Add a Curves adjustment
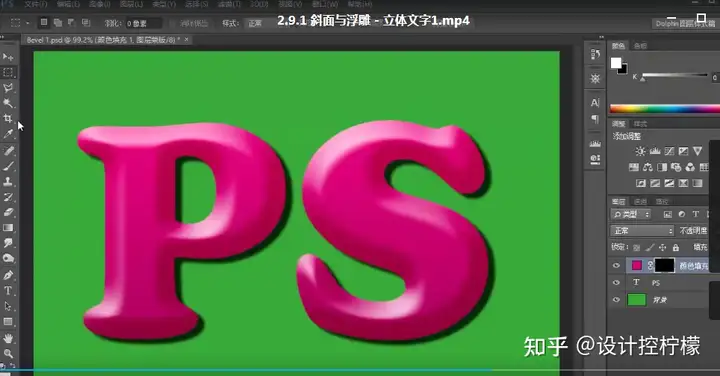This screenshot has width=720, height=376. point(669,151)
